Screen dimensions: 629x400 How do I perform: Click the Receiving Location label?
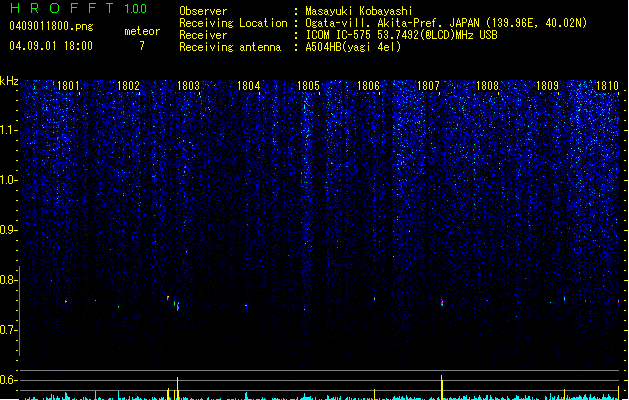pyautogui.click(x=233, y=23)
